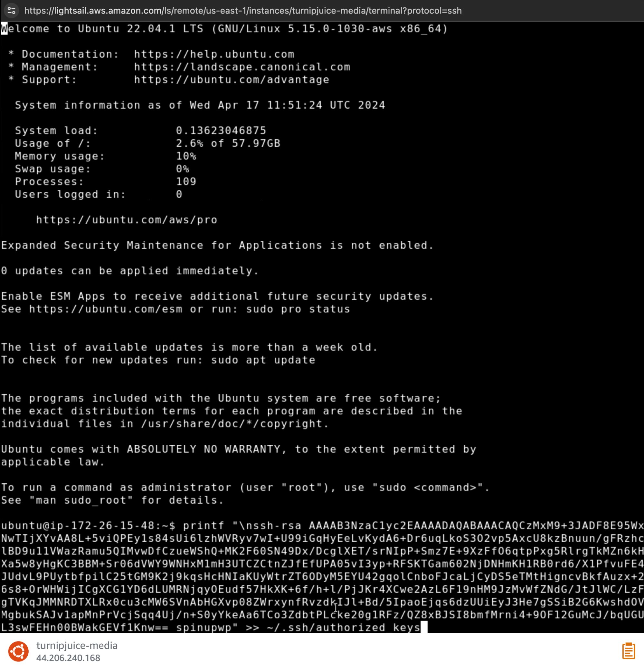This screenshot has height=667, width=644.
Task: Click instance name turnipjuice-media
Action: (77, 645)
